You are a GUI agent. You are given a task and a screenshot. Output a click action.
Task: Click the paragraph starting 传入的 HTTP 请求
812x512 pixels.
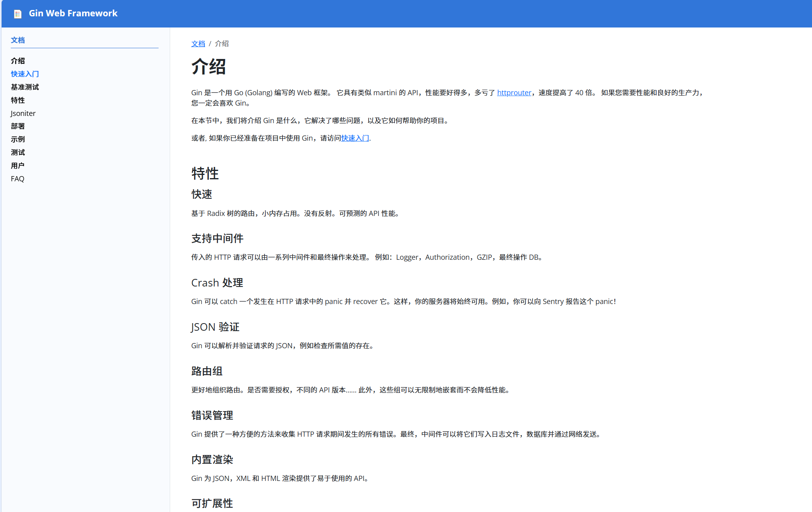click(368, 257)
